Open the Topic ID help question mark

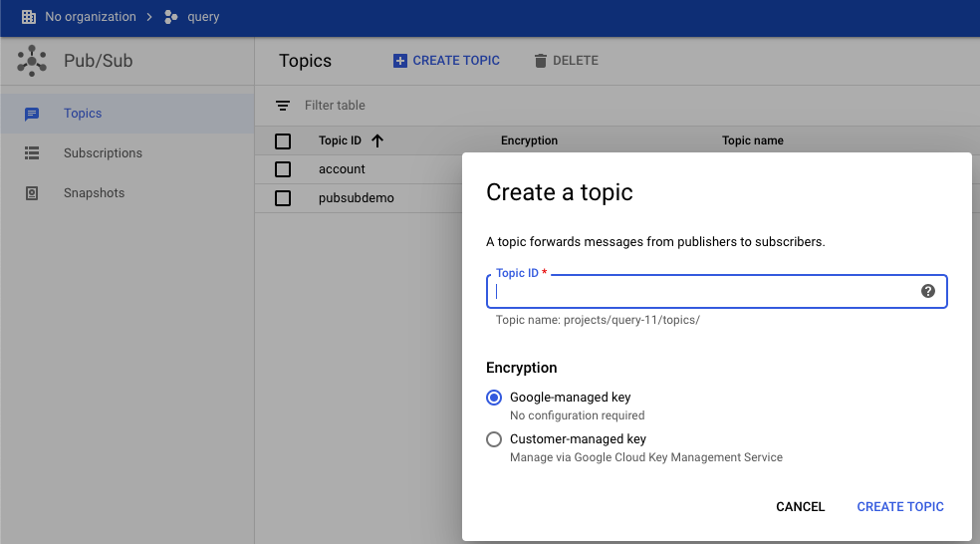(928, 291)
